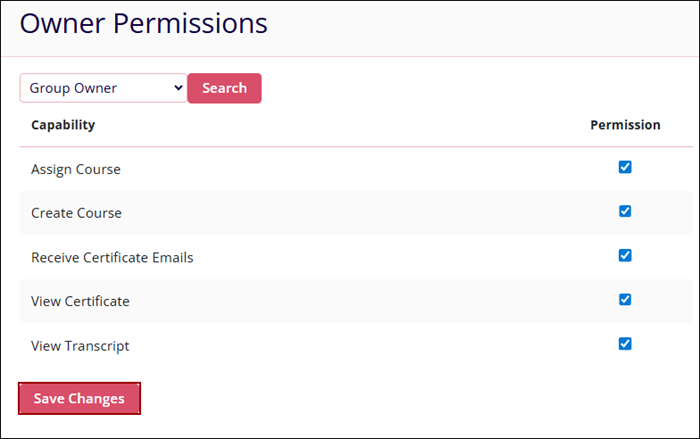Save Changes to owner permissions

click(x=79, y=398)
